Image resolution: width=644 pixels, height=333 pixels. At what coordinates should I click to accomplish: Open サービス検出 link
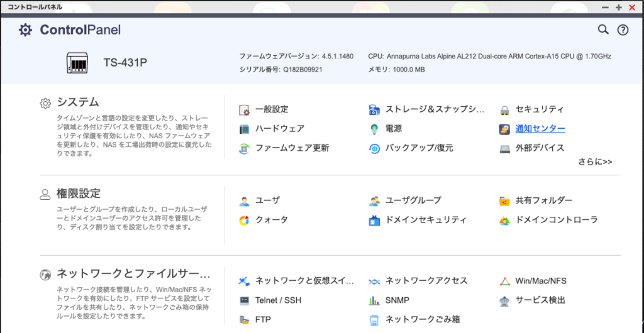click(540, 300)
